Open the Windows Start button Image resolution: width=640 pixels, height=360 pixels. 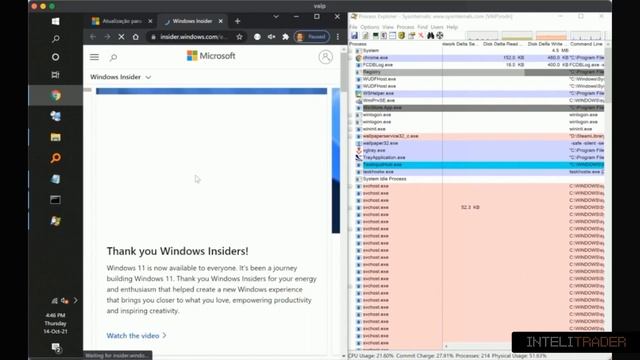pyautogui.click(x=56, y=21)
